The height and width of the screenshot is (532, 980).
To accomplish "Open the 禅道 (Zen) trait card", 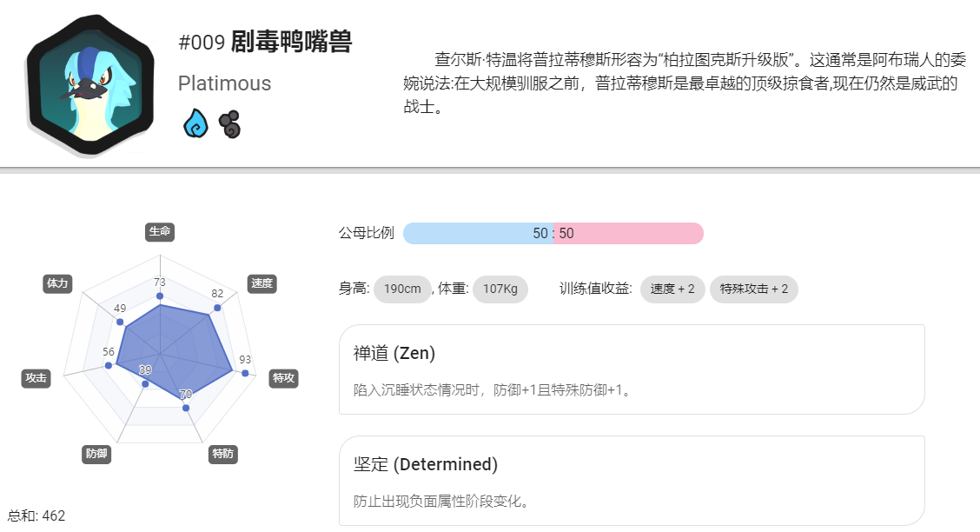I will 632,369.
